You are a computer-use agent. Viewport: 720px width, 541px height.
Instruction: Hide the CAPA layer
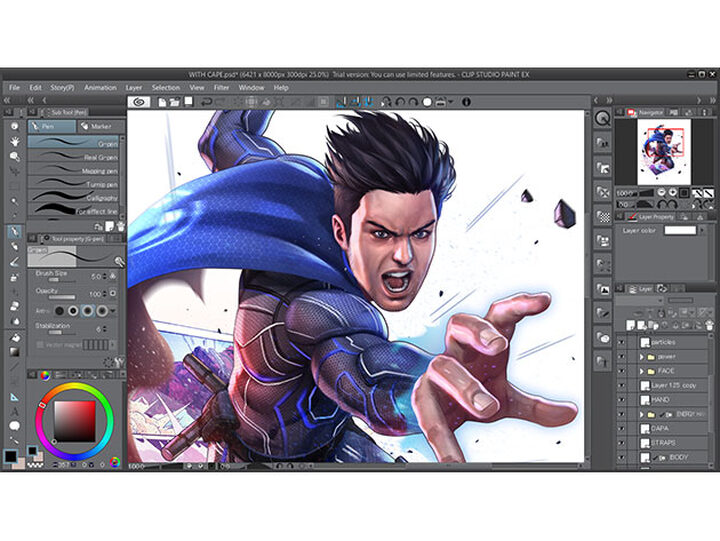click(621, 428)
